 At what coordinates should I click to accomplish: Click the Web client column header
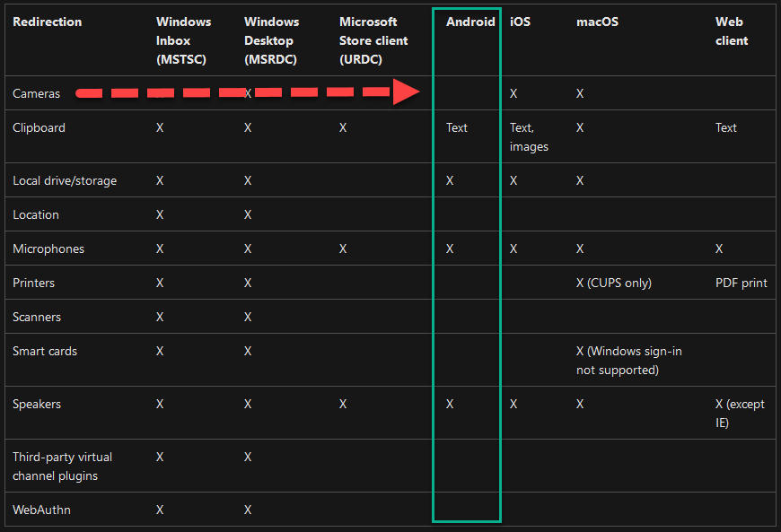[x=732, y=31]
